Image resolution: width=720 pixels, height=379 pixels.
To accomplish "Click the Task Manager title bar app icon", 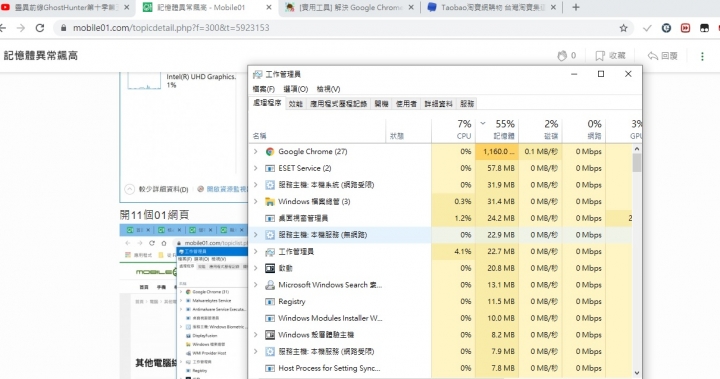I will [258, 74].
